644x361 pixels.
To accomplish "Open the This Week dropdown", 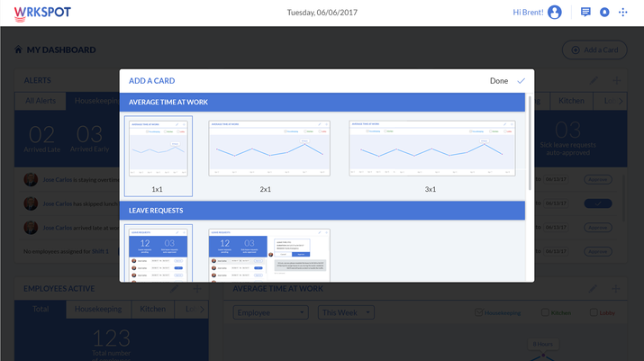I will (x=346, y=312).
